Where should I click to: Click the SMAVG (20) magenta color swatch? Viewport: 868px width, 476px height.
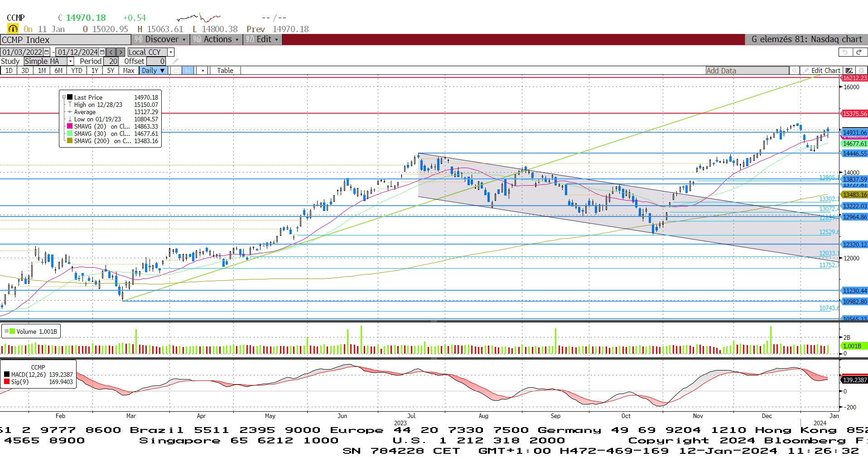point(70,126)
